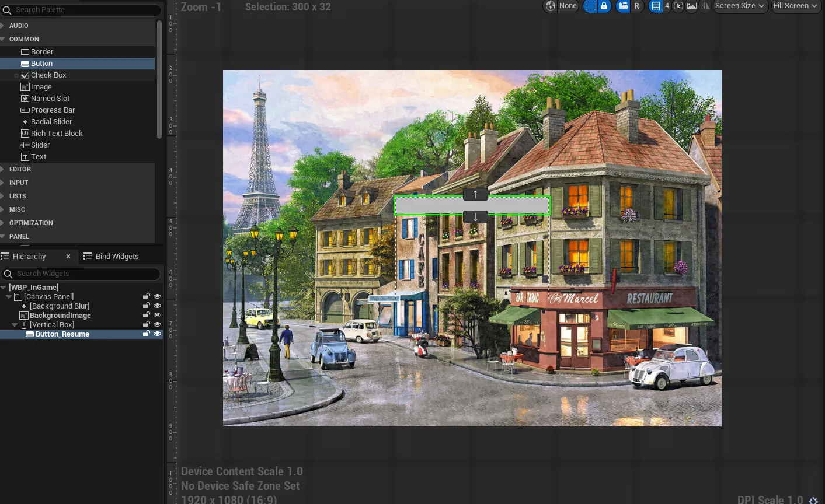Select [Background Blur] in the hierarchy
Image resolution: width=825 pixels, height=504 pixels.
[x=60, y=306]
